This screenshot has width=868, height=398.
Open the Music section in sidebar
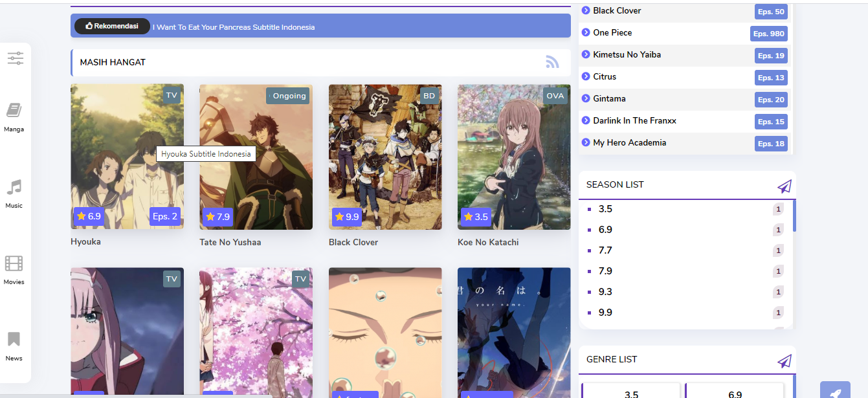(x=14, y=193)
